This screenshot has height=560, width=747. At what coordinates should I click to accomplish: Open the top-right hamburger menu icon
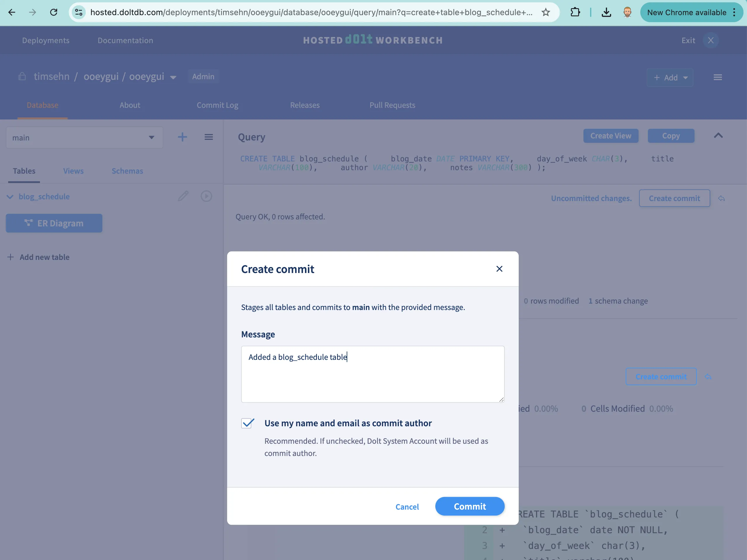[x=718, y=77]
